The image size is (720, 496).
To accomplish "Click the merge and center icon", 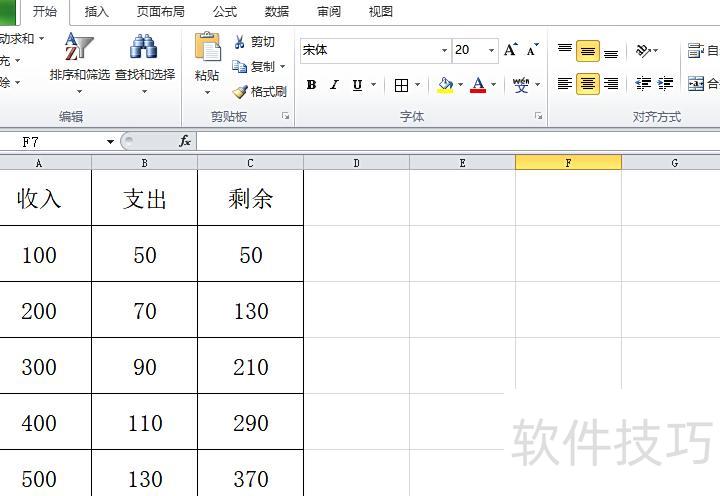I will pyautogui.click(x=696, y=84).
